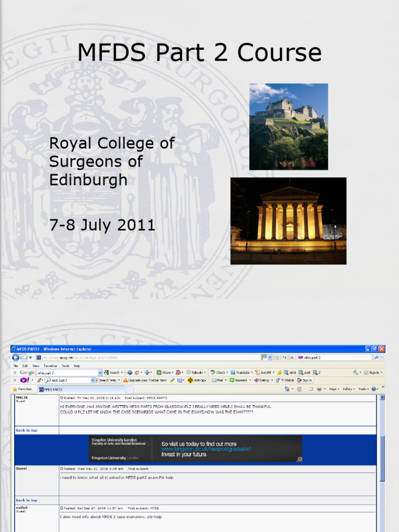Click the RSS feeds icon in command bar
Image resolution: width=399 pixels, height=532 pixels.
click(x=299, y=389)
